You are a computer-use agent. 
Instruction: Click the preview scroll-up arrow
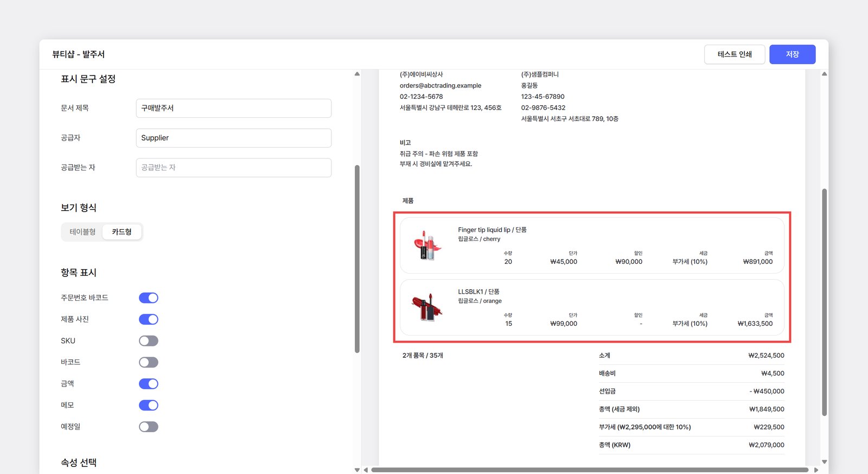pyautogui.click(x=824, y=74)
